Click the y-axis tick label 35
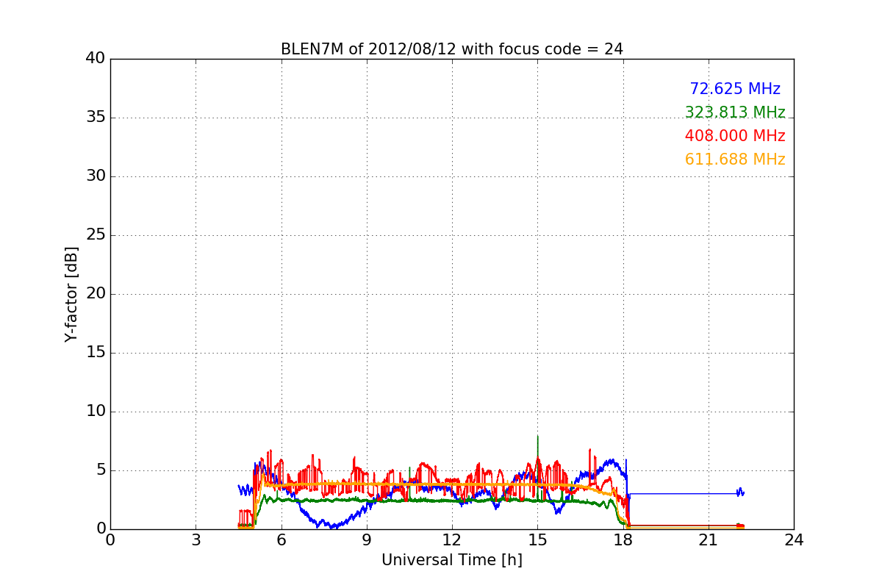Viewport: 882px width, 588px height. tap(95, 118)
